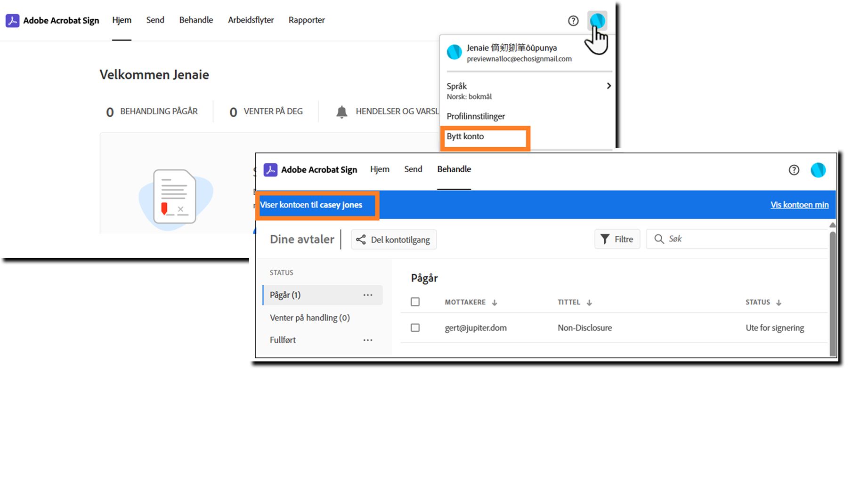Open the Send tab in front window
Image resolution: width=852 pixels, height=504 pixels.
tap(413, 169)
